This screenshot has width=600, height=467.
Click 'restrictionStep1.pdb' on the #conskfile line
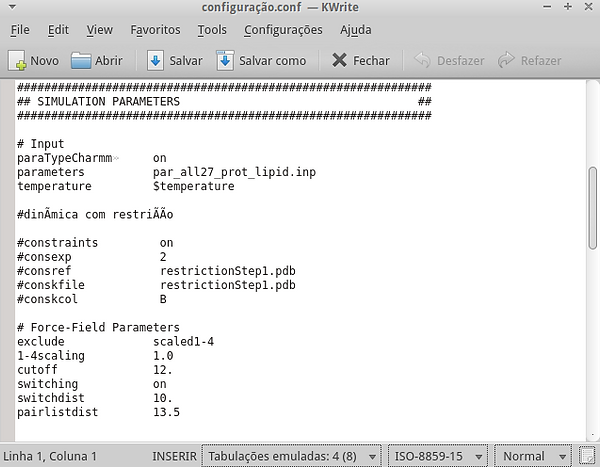228,285
